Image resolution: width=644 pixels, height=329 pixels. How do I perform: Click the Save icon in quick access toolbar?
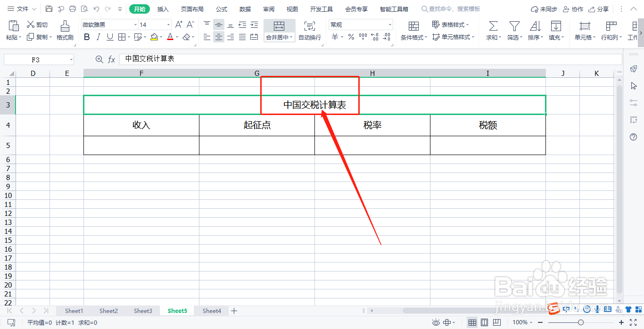(x=49, y=8)
